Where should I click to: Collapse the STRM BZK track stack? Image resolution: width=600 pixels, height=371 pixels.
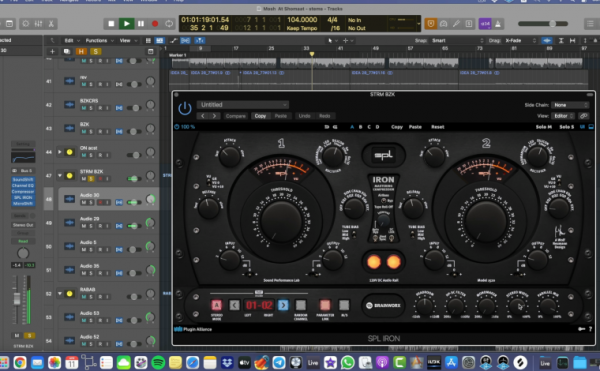point(60,176)
